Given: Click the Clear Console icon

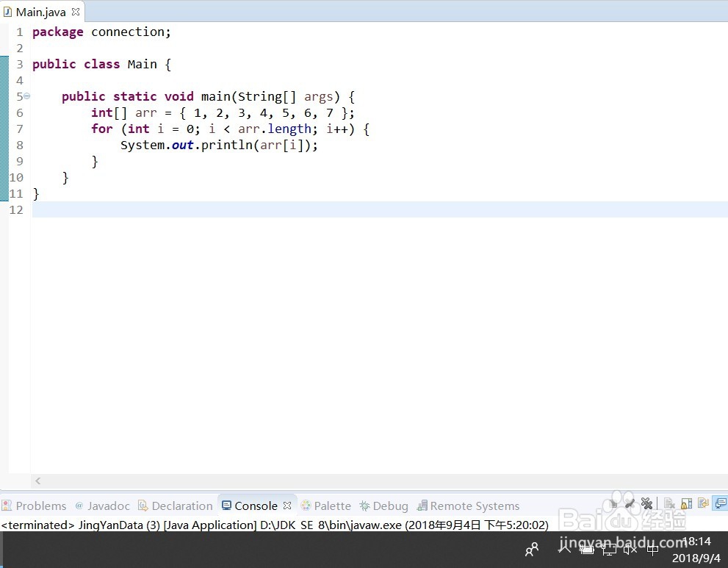Looking at the screenshot, I should click(x=669, y=503).
